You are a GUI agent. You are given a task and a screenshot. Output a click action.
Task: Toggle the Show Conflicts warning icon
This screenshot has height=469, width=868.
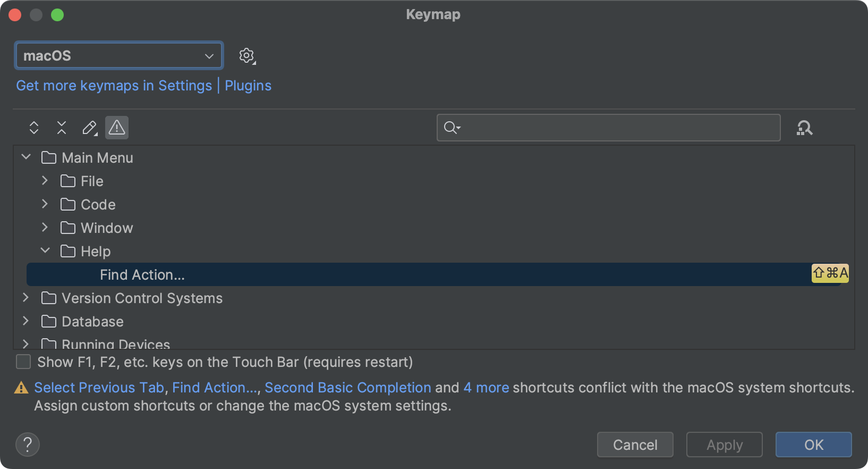tap(117, 128)
